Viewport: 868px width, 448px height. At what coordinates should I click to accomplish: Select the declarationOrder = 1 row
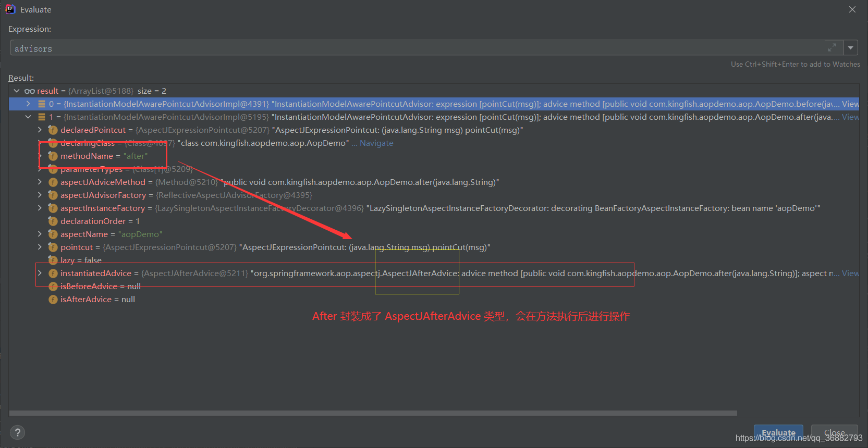coord(434,221)
